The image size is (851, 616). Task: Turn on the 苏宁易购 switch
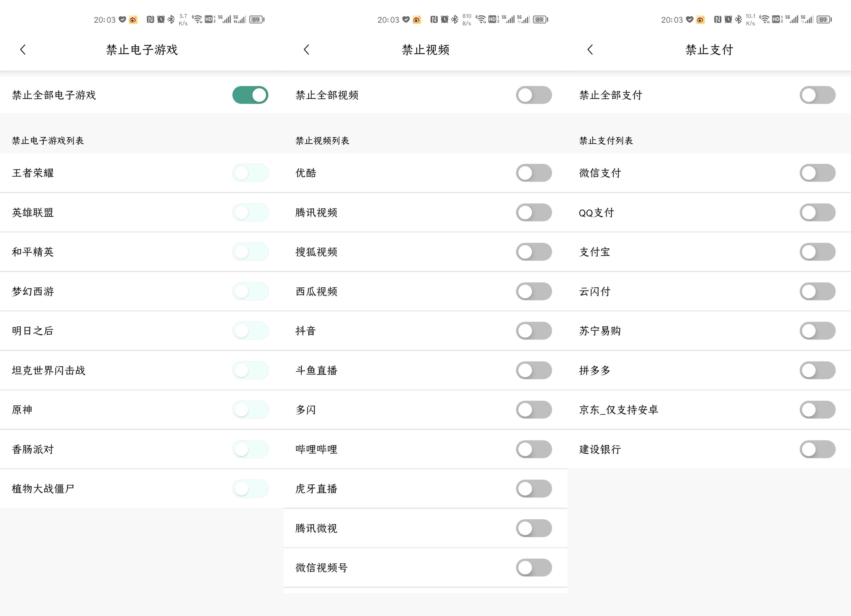[818, 331]
